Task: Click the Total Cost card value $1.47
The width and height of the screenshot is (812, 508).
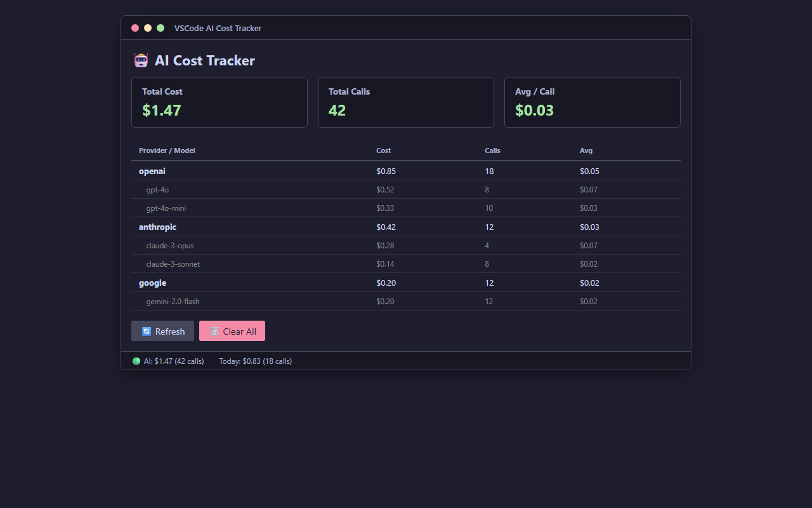Action: (x=162, y=110)
